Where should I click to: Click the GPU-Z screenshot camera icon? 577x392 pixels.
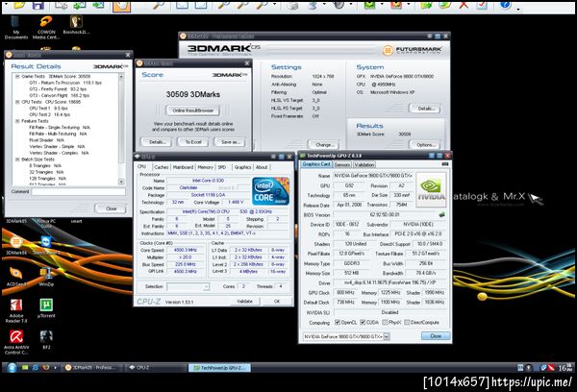pyautogui.click(x=445, y=164)
